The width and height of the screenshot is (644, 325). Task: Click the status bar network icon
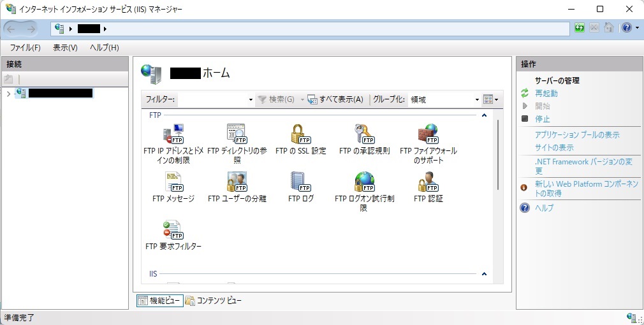pos(631,317)
